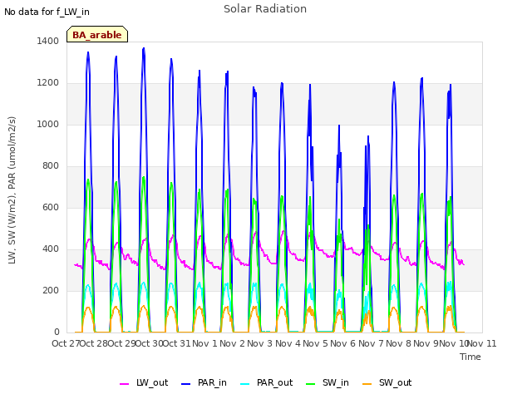Click the cyan PAR_out legend swatch
The image size is (532, 399).
click(x=244, y=384)
